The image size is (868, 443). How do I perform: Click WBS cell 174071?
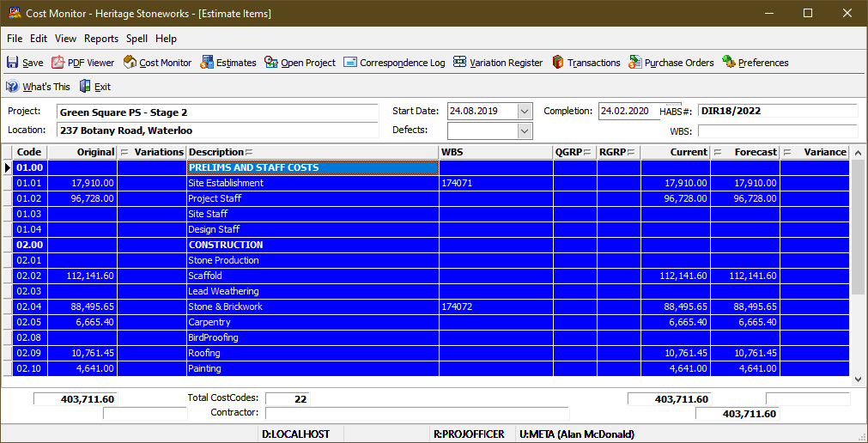pyautogui.click(x=496, y=183)
